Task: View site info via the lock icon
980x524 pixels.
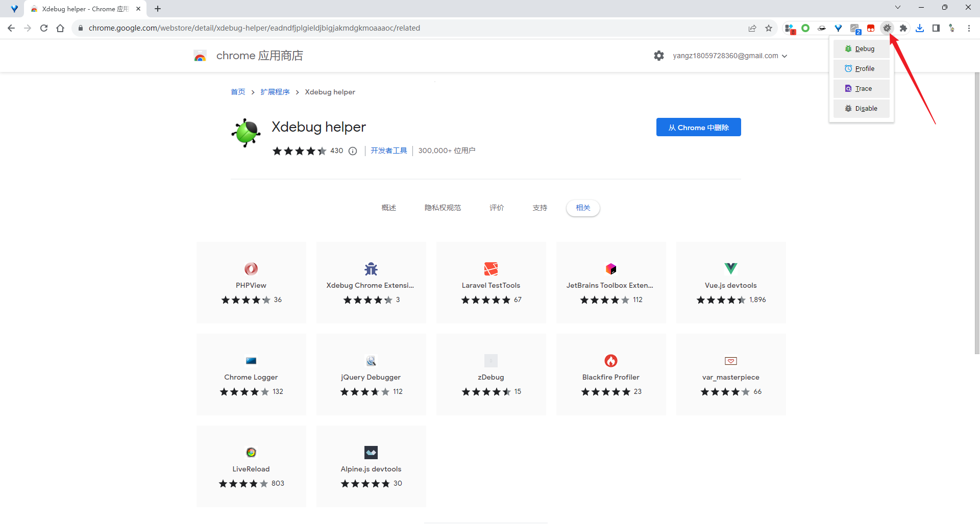Action: click(80, 28)
